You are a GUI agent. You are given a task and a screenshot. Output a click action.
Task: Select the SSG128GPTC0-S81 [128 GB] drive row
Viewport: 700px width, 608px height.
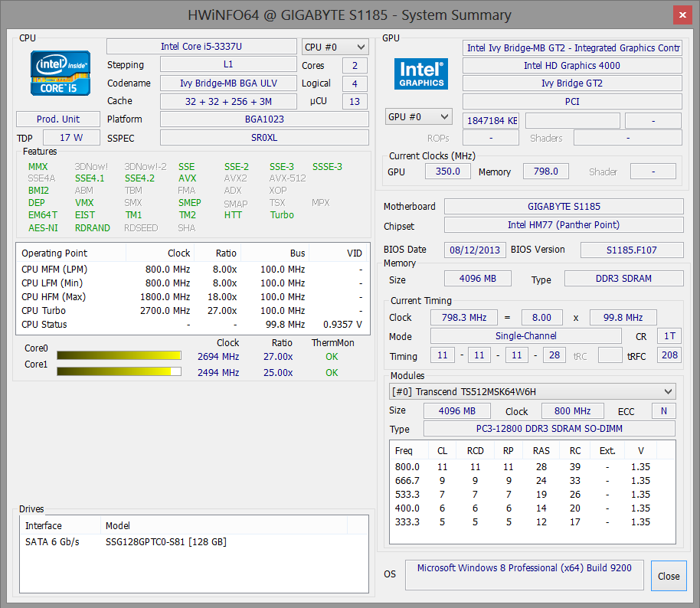point(194,542)
